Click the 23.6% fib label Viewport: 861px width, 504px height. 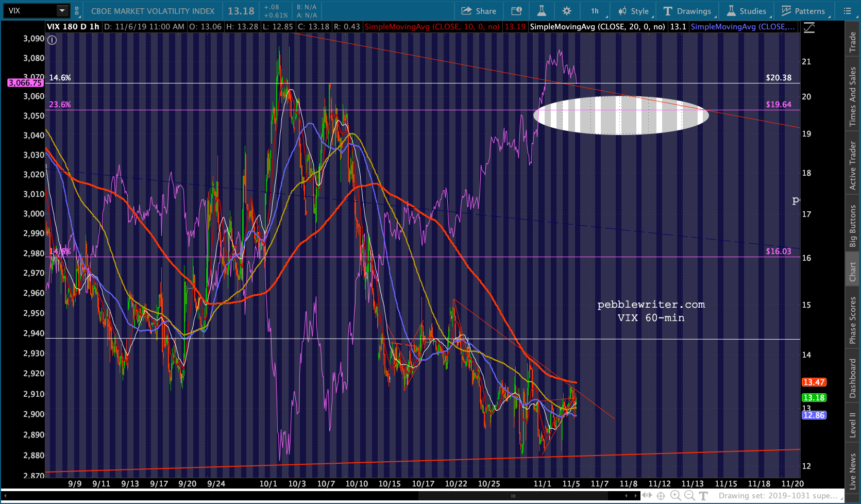[x=60, y=105]
